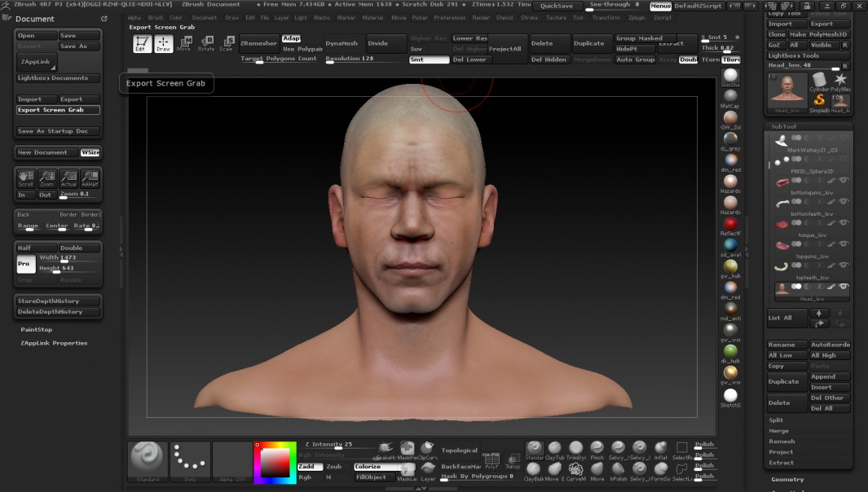The height and width of the screenshot is (492, 868).
Task: Select the ClayBuildup brush
Action: coord(534,472)
